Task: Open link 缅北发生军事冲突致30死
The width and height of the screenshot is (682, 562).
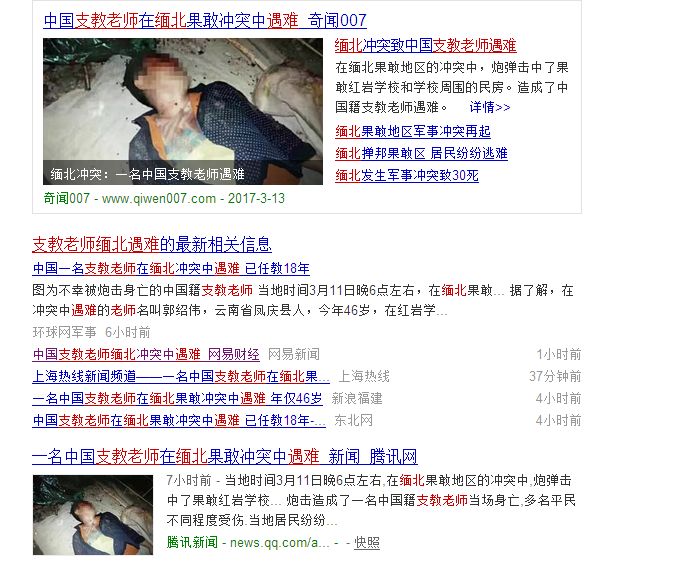Action: pyautogui.click(x=407, y=175)
